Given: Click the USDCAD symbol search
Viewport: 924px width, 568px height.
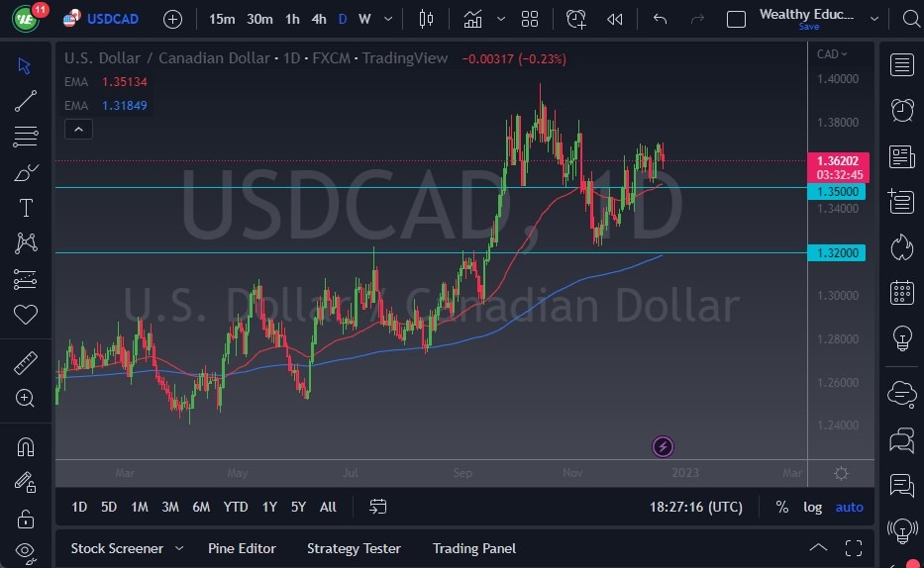Looking at the screenshot, I should (113, 19).
